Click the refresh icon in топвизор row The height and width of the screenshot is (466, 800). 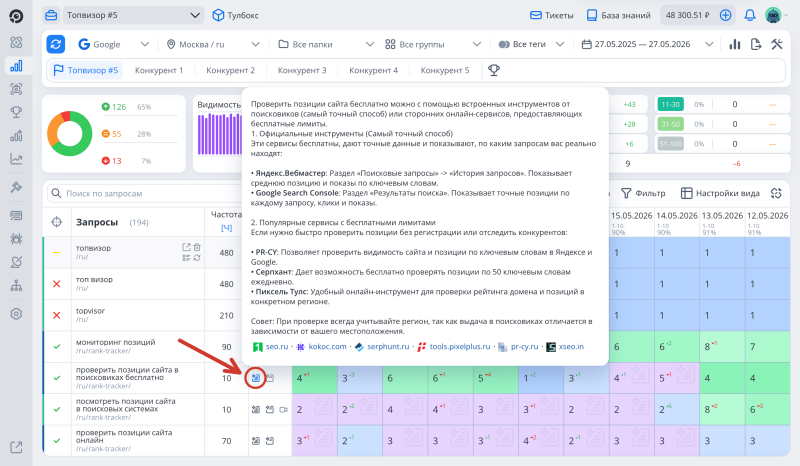tap(197, 258)
